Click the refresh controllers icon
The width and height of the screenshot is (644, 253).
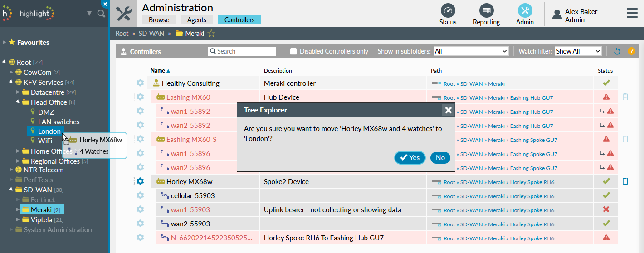coord(617,51)
